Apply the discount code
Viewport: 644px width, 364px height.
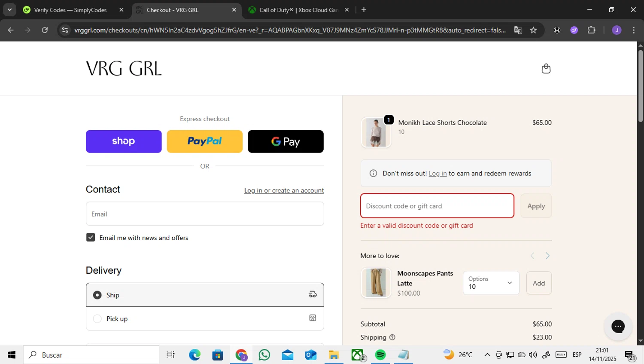[x=536, y=206]
